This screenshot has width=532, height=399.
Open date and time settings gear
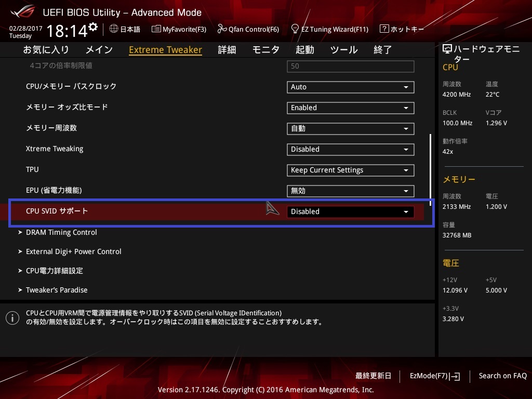coord(93,26)
